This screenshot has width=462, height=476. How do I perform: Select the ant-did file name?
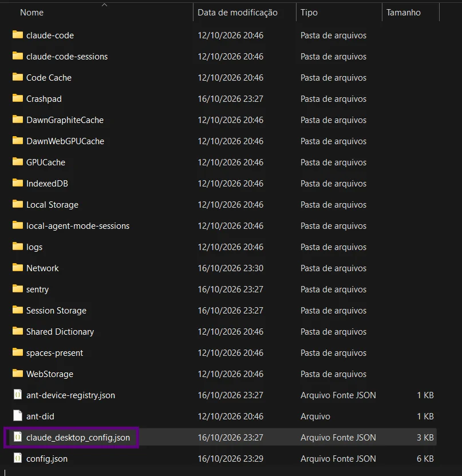pos(40,416)
